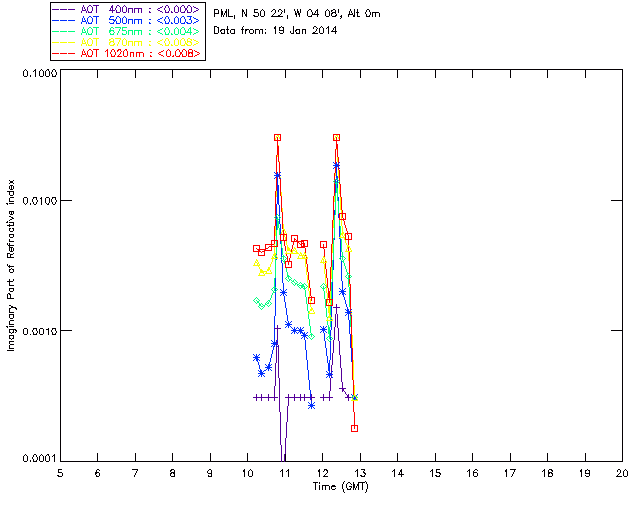Click the AOT 500nm blue legend entry

point(127,20)
